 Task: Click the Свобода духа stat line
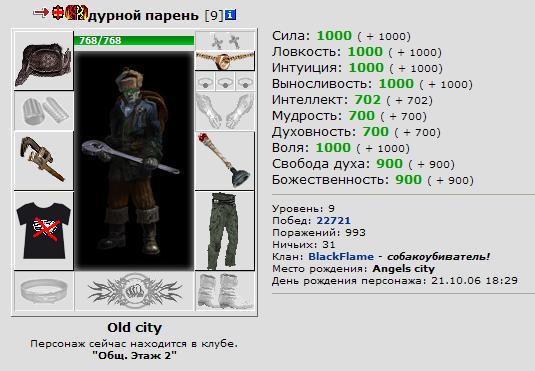363,164
